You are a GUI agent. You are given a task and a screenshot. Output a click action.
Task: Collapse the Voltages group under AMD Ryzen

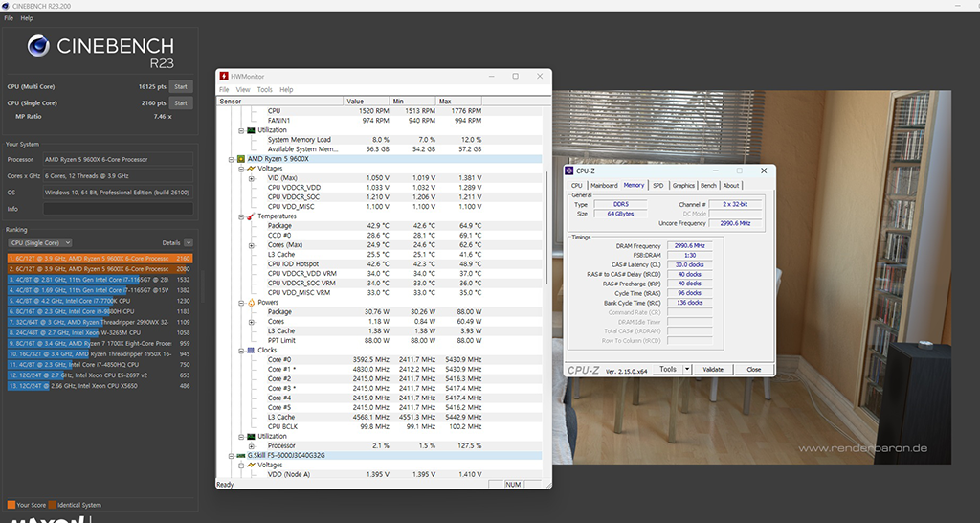[x=241, y=169]
